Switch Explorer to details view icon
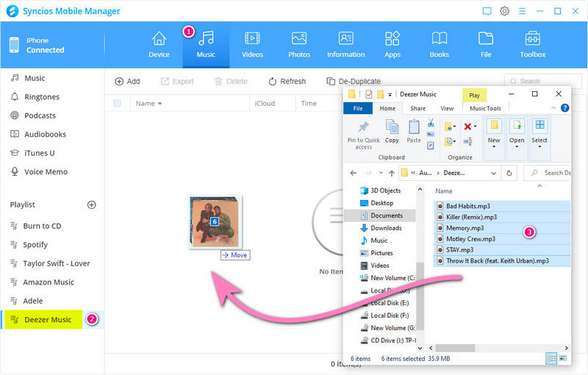This screenshot has width=588, height=375. [x=552, y=359]
